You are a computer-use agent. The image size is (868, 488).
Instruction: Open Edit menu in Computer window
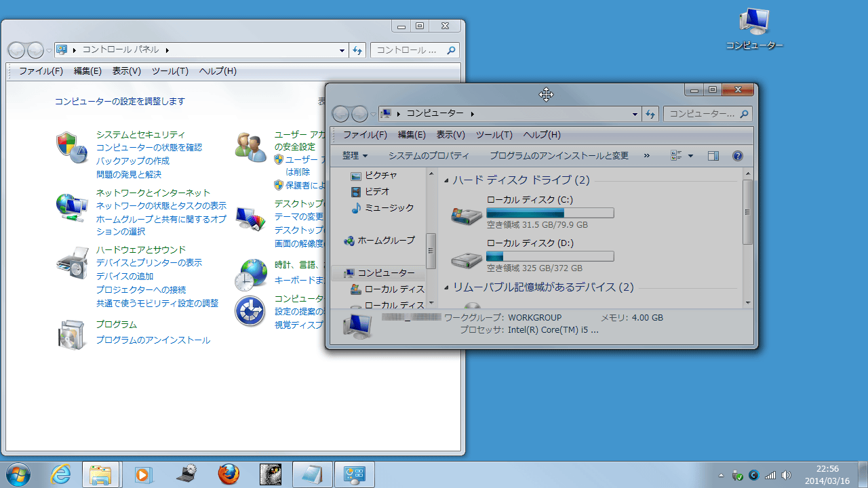412,135
